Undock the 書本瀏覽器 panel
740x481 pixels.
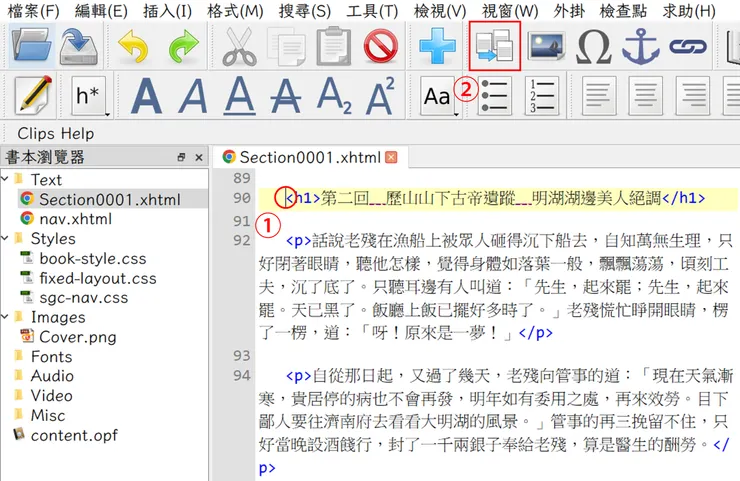[x=181, y=157]
